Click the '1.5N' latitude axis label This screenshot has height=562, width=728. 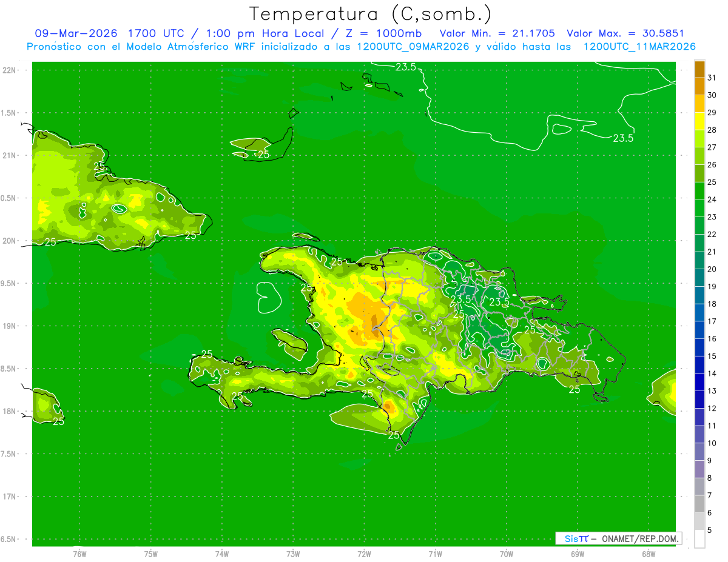pos(9,113)
